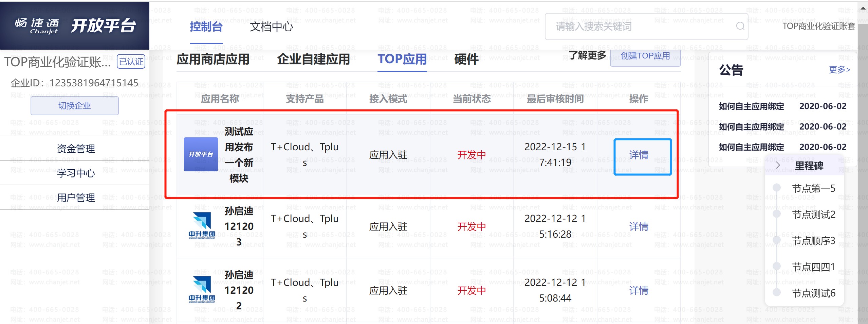868x324 pixels.
Task: Open 详情 for 孙启迪121203
Action: (639, 226)
